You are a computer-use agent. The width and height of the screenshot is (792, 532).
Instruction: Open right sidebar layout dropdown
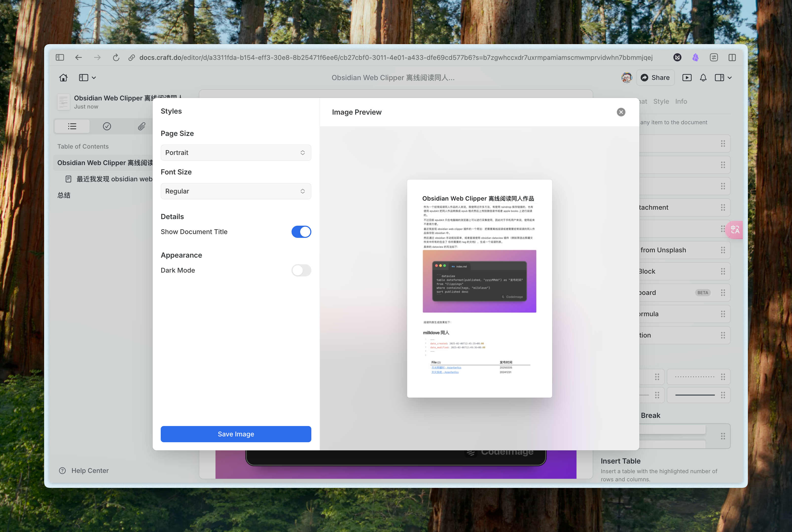[723, 78]
